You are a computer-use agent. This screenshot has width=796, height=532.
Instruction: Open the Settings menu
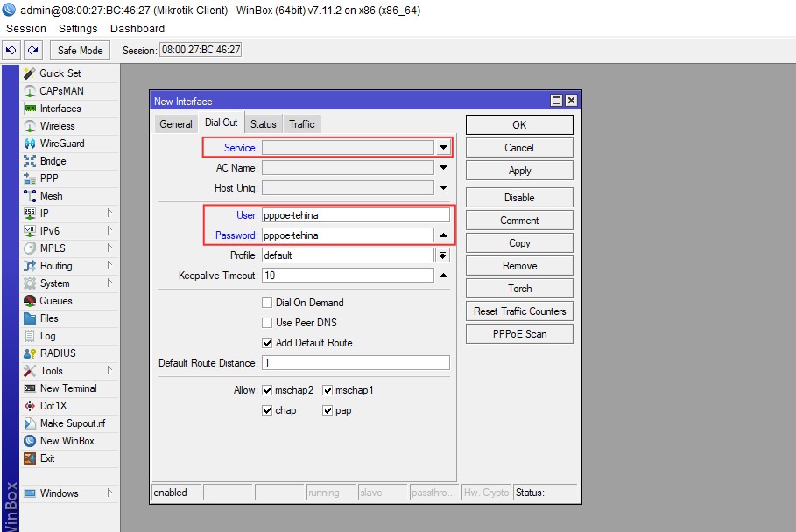pos(78,29)
